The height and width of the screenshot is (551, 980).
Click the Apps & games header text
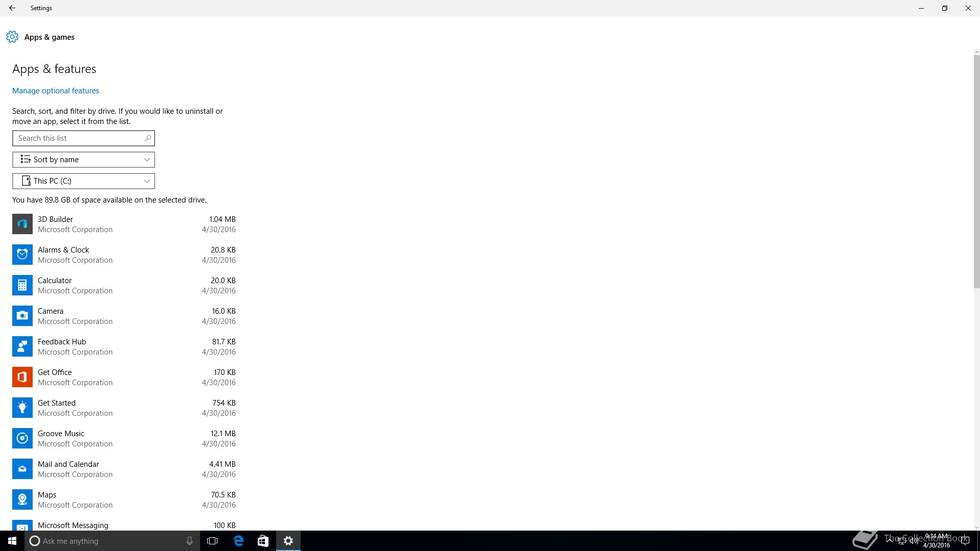click(50, 37)
